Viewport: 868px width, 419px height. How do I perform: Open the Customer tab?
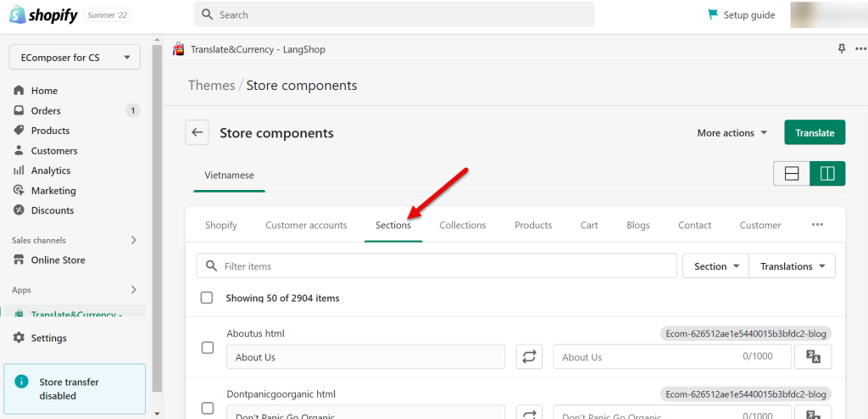point(760,225)
